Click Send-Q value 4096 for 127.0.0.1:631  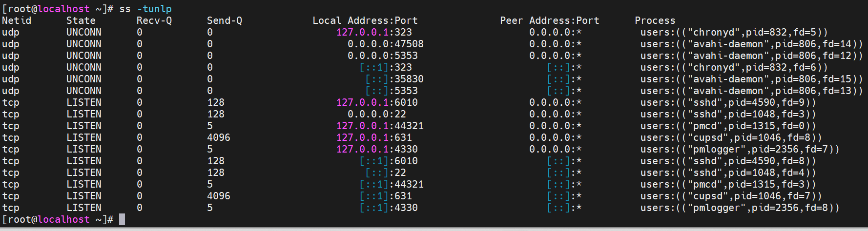click(x=219, y=137)
